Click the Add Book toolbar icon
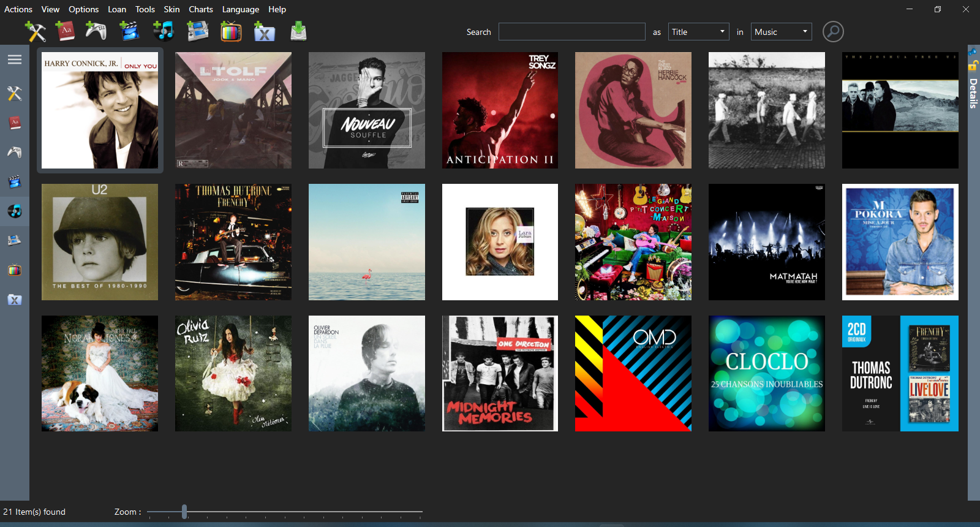 click(x=65, y=31)
